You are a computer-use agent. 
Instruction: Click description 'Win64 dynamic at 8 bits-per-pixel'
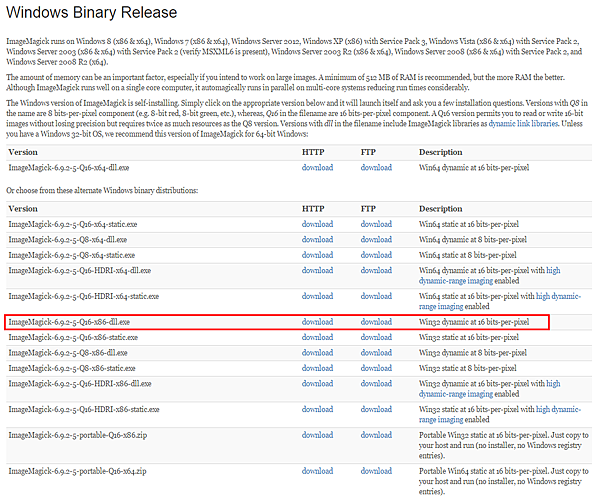pos(473,240)
